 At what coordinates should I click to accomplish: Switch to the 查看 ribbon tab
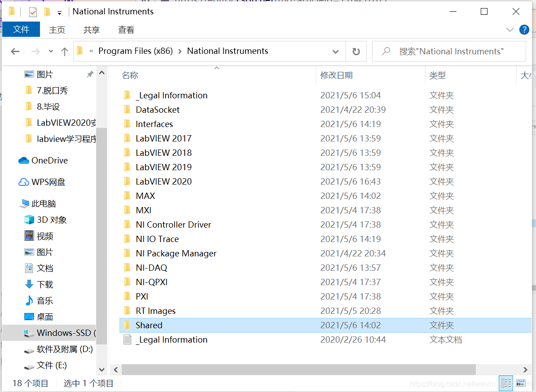point(126,30)
